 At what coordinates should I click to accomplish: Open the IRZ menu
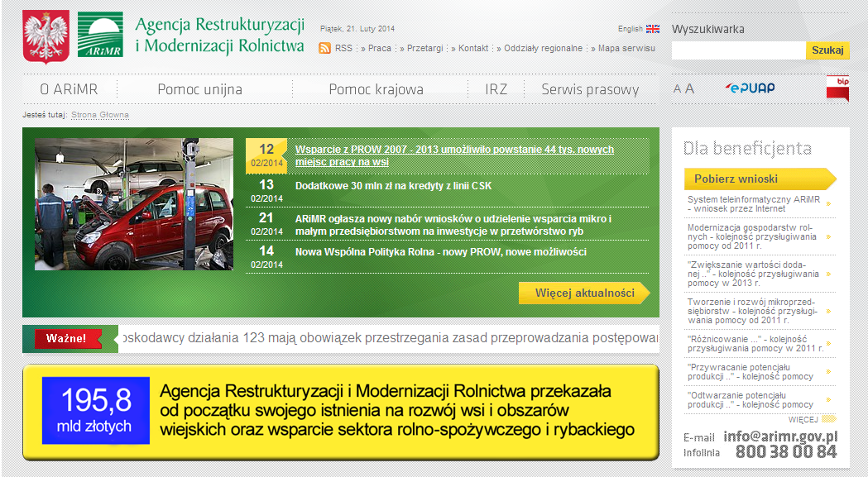[x=496, y=89]
